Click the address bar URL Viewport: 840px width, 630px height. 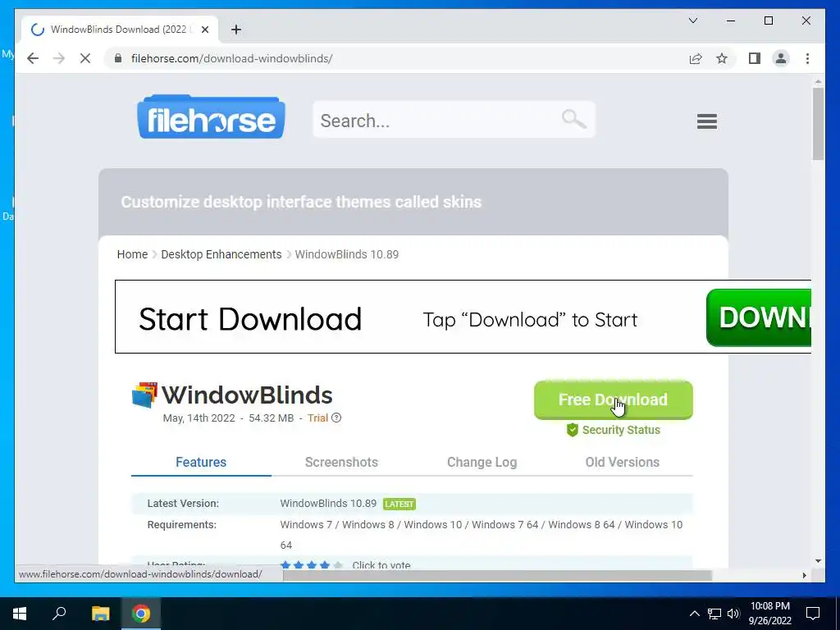(x=231, y=58)
